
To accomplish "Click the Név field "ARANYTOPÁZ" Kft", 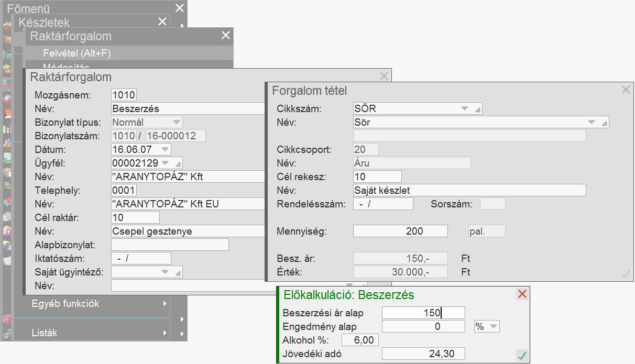I will [x=189, y=177].
